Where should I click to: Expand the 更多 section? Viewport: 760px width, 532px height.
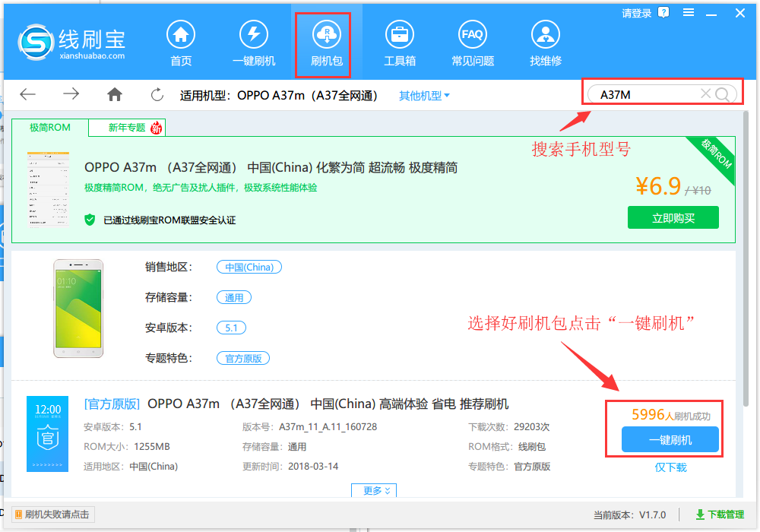click(x=374, y=490)
